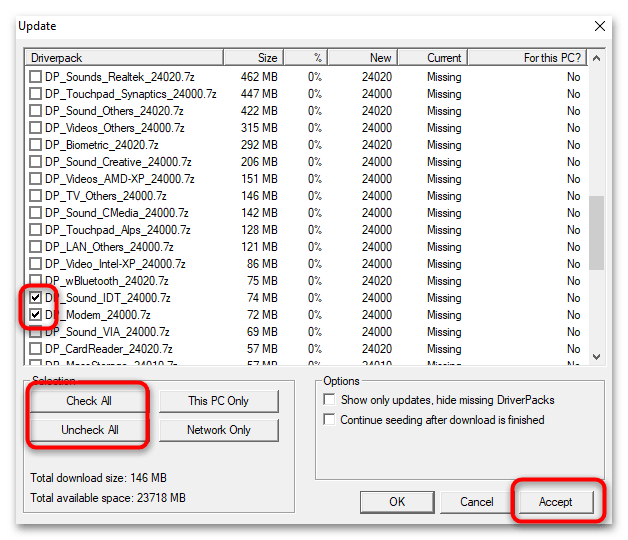Enable the DP_Sound_Others_24020.7z checkbox
The height and width of the screenshot is (540, 628).
[36, 111]
